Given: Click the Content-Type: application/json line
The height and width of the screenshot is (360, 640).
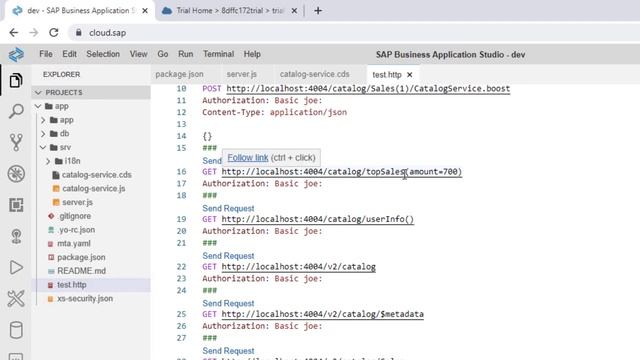Looking at the screenshot, I should coord(274,112).
